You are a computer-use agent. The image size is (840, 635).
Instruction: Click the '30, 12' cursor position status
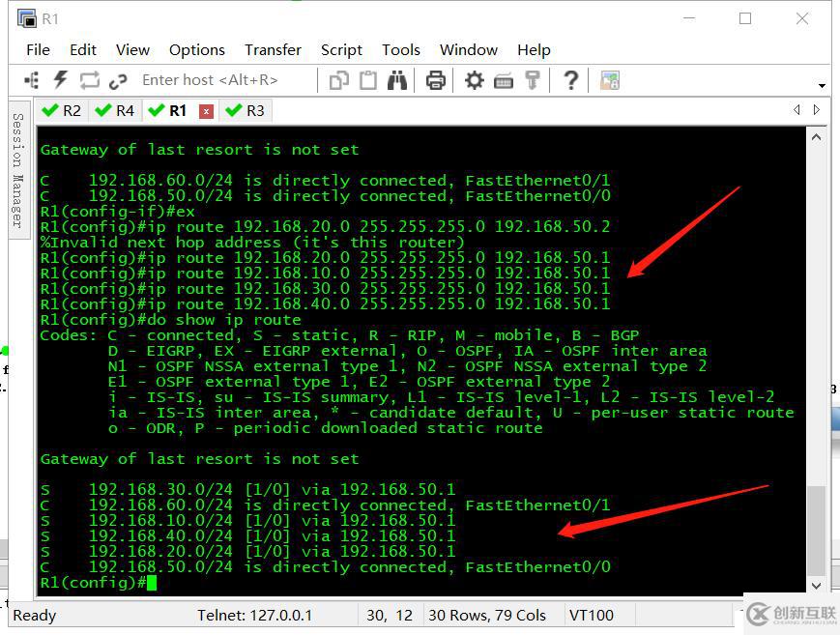click(390, 615)
